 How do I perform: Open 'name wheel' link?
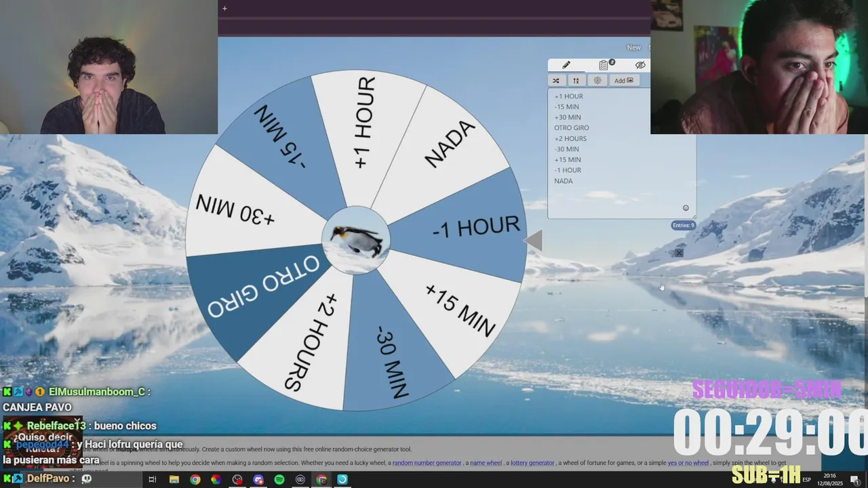tap(486, 463)
